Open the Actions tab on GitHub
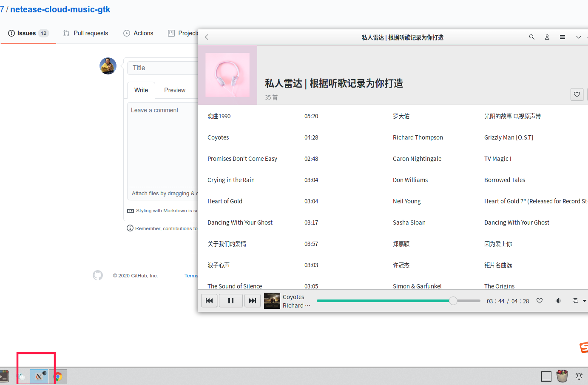Viewport: 588px width, 385px height. pos(138,33)
